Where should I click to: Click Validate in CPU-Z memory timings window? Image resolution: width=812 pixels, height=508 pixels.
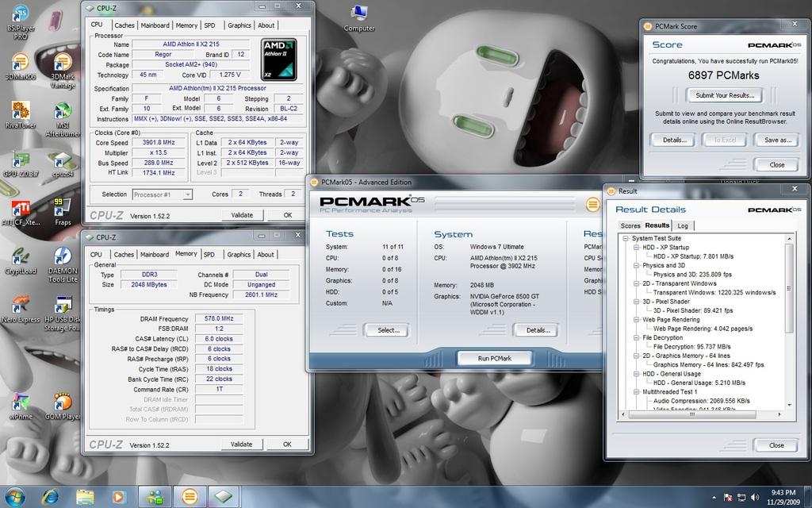(241, 444)
